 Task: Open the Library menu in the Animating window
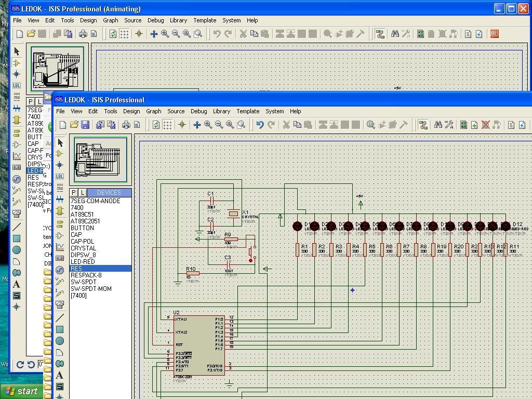(178, 20)
